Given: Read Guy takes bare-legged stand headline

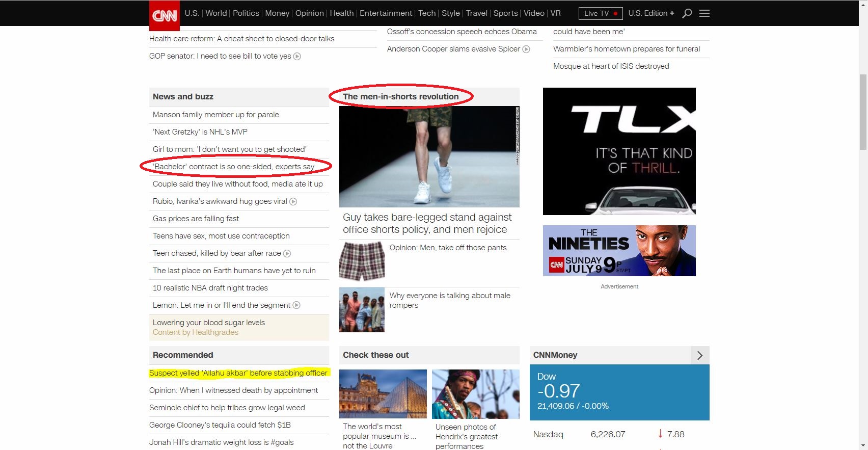Looking at the screenshot, I should (x=427, y=223).
